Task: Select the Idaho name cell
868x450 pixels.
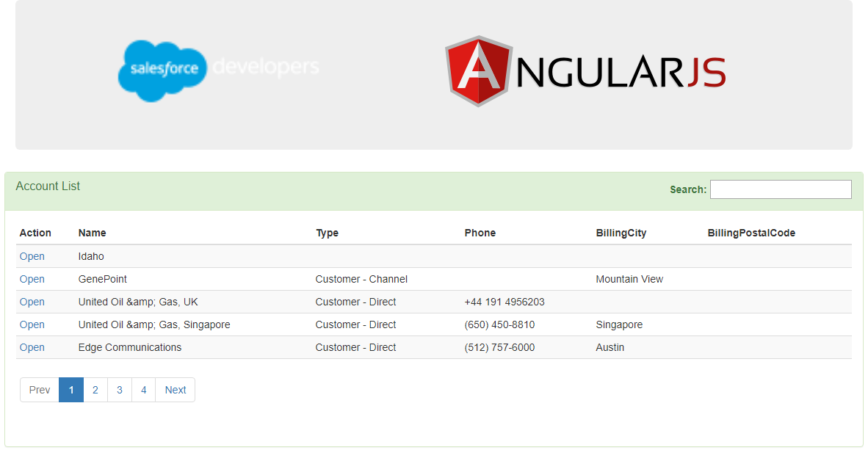Action: pyautogui.click(x=91, y=256)
